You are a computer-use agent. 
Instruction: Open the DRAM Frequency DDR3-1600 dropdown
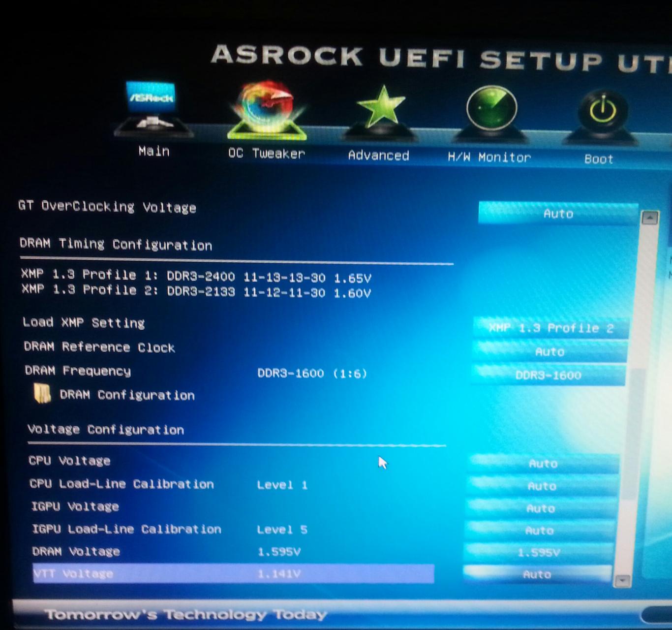pyautogui.click(x=548, y=375)
